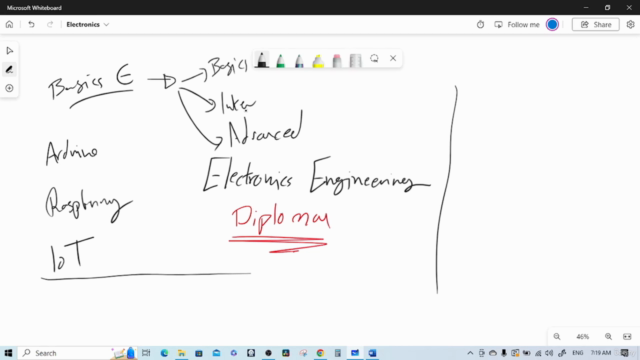Open the volume speaker control
640x360 pixels.
pos(549,353)
